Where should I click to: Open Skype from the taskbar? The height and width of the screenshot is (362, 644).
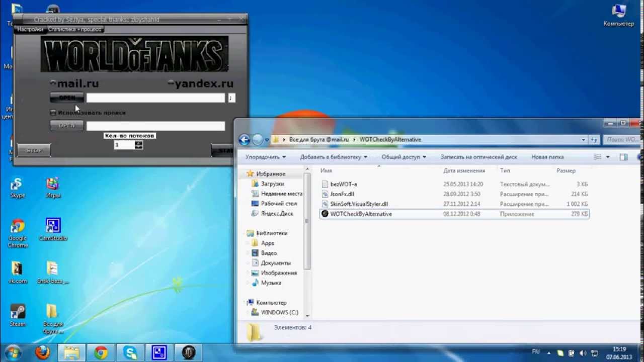point(130,352)
